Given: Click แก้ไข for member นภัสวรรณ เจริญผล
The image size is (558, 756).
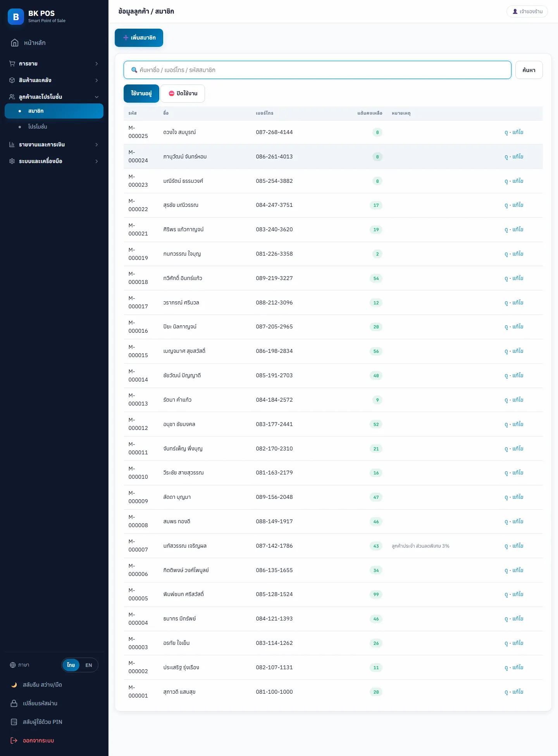Looking at the screenshot, I should pos(518,546).
